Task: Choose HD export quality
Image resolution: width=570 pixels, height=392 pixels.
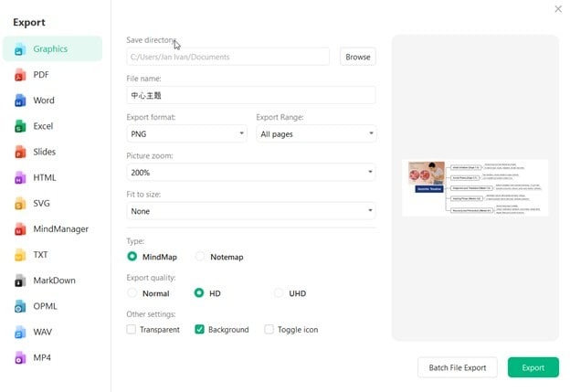Action: pyautogui.click(x=199, y=292)
